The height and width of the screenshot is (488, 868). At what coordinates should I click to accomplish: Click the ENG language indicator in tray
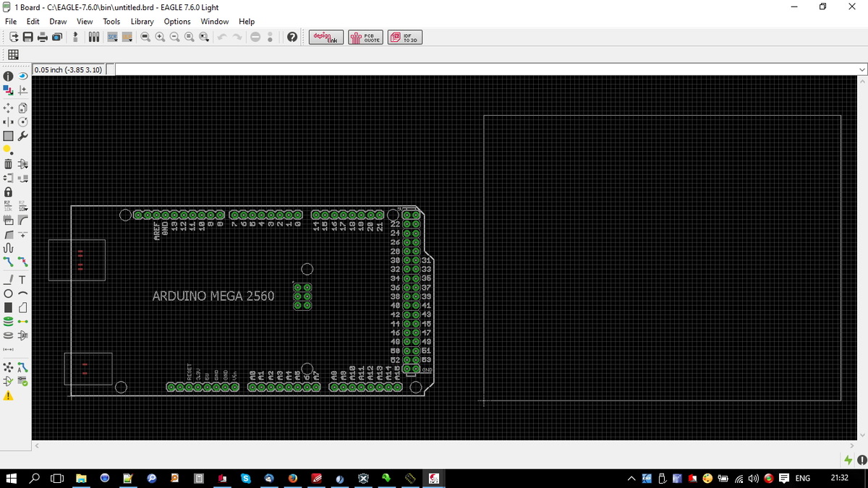click(803, 478)
